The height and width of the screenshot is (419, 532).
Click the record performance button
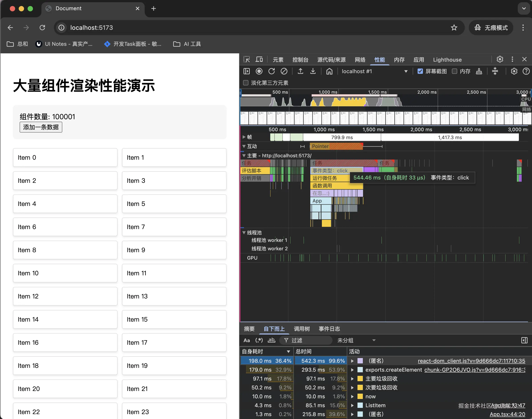coord(259,71)
